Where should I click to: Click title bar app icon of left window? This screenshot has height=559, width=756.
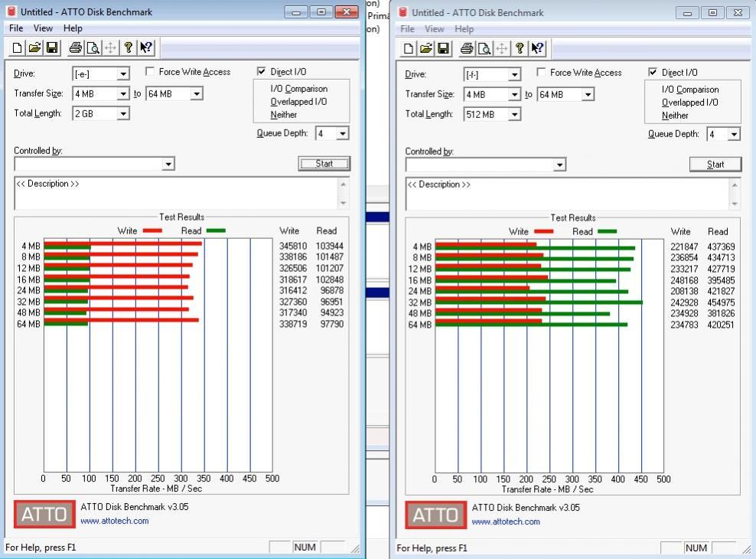pyautogui.click(x=11, y=11)
